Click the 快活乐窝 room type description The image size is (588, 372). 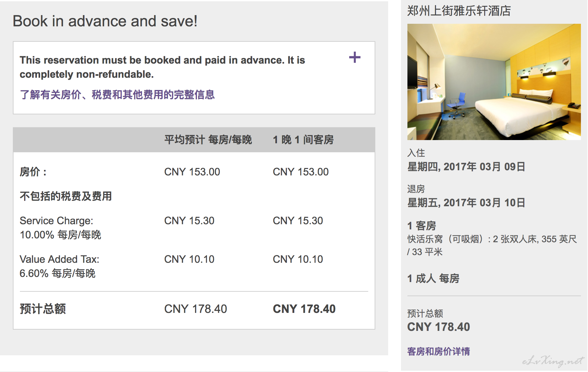pos(492,245)
